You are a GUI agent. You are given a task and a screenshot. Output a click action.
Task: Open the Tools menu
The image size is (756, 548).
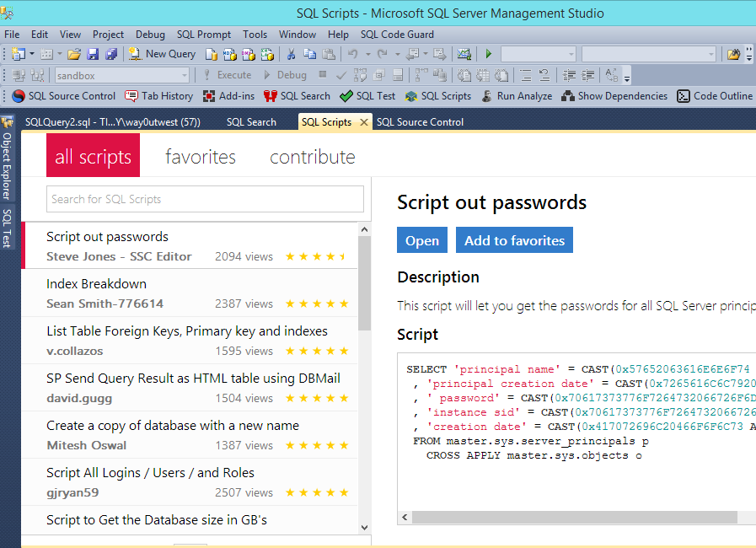click(255, 35)
